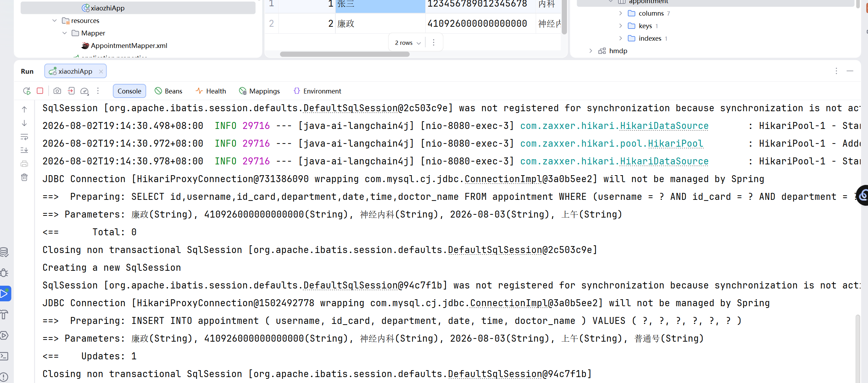The image size is (868, 383).
Task: Take a thread dump with camera icon
Action: (57, 91)
